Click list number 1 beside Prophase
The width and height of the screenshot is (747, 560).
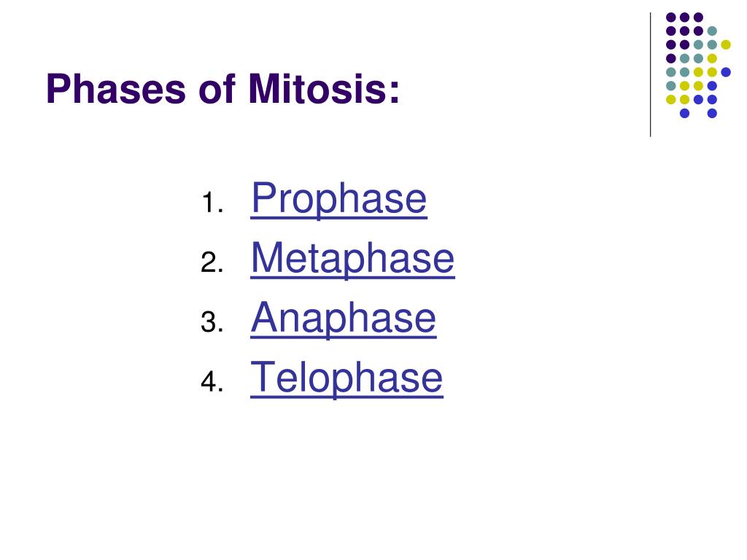(212, 203)
